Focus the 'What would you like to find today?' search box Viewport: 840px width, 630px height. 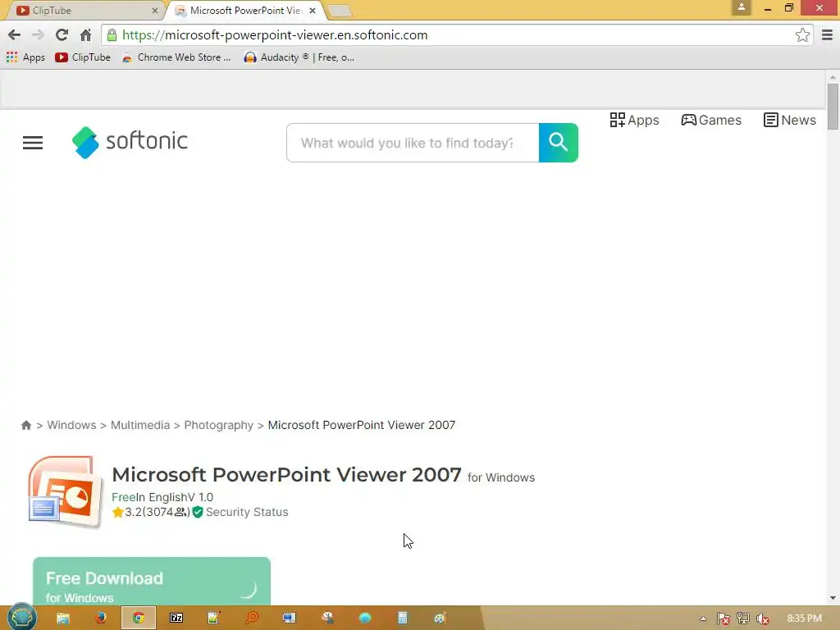[x=413, y=143]
